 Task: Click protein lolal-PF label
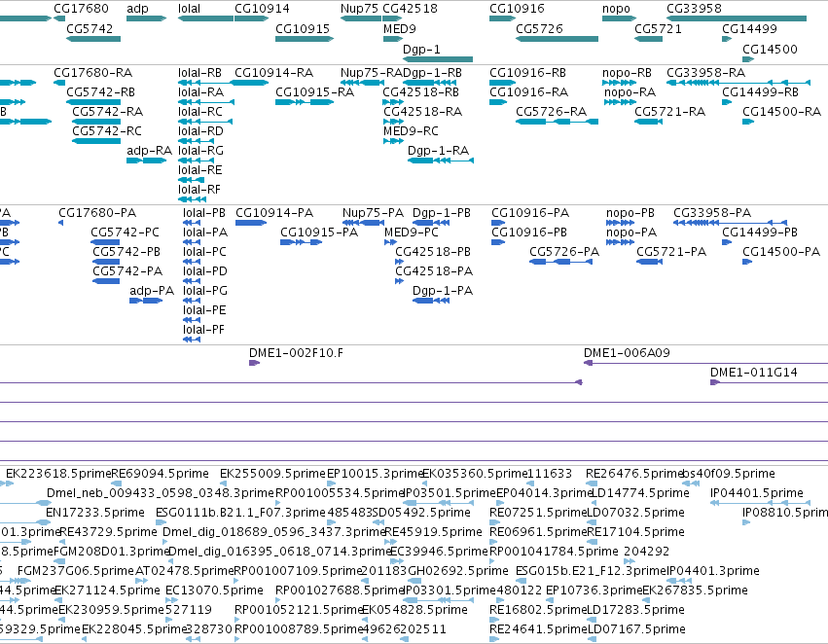click(203, 330)
